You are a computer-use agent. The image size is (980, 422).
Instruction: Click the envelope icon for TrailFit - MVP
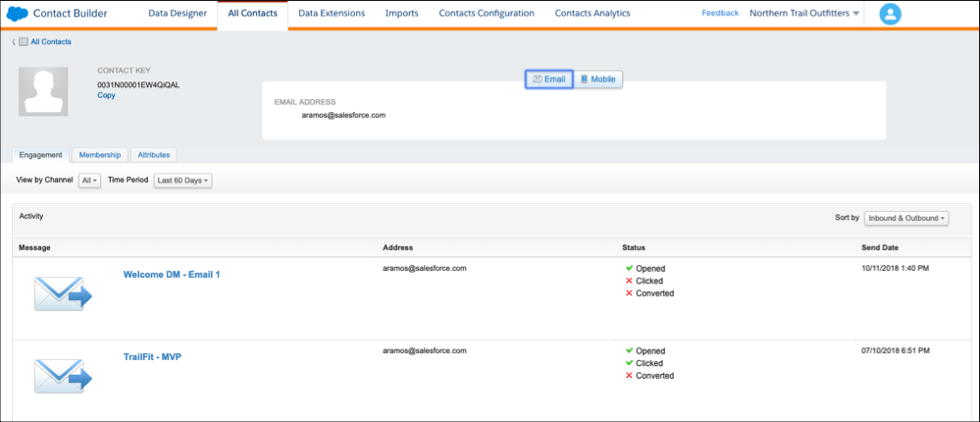point(63,376)
